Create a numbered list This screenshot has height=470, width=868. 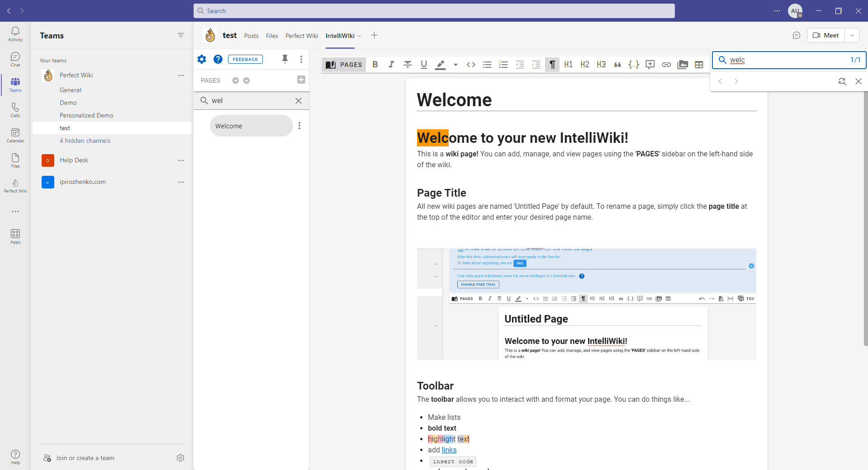click(503, 65)
